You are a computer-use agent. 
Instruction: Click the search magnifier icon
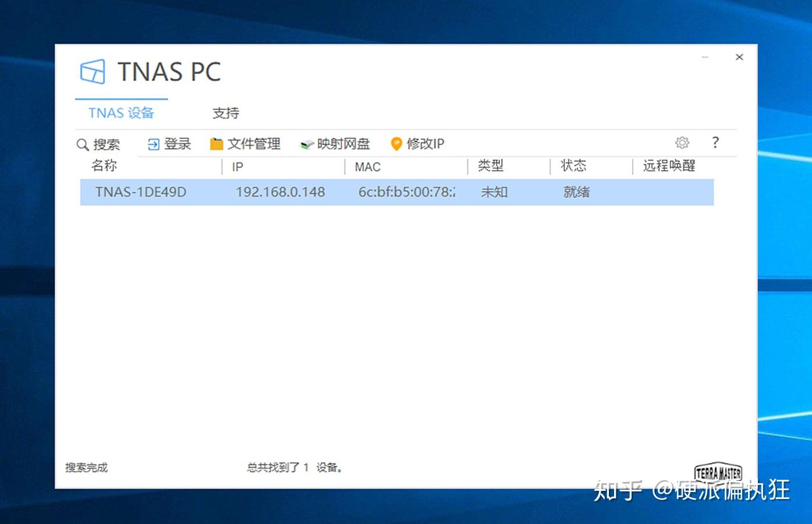[83, 144]
